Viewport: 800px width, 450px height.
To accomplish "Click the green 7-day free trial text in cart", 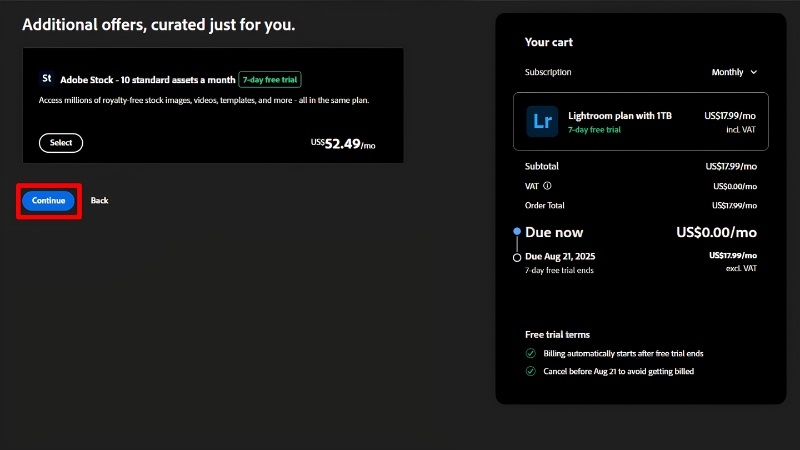I will click(594, 130).
